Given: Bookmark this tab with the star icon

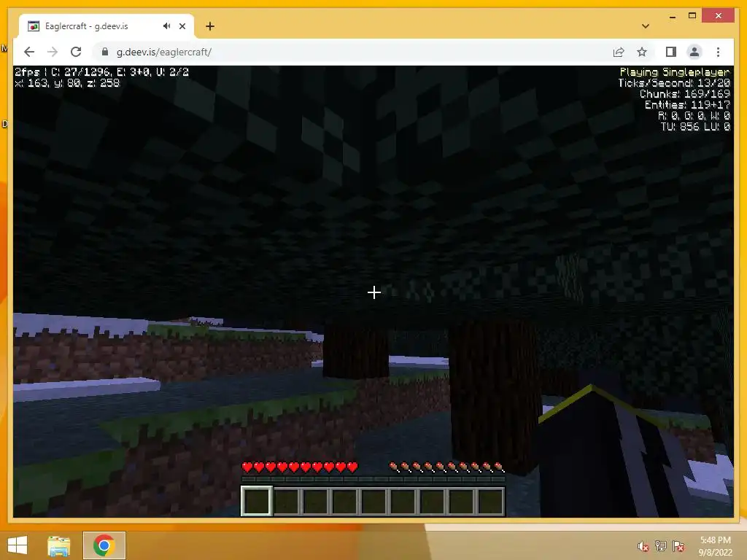Looking at the screenshot, I should point(642,52).
